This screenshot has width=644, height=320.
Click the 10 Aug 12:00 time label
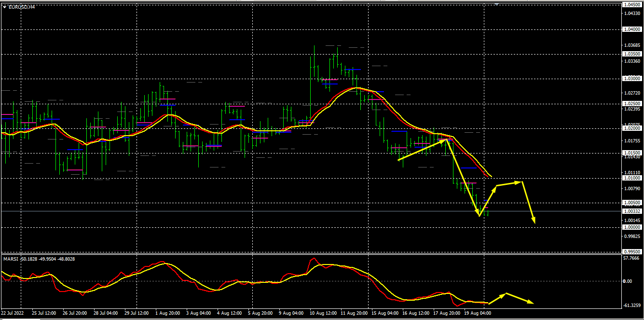point(322,313)
